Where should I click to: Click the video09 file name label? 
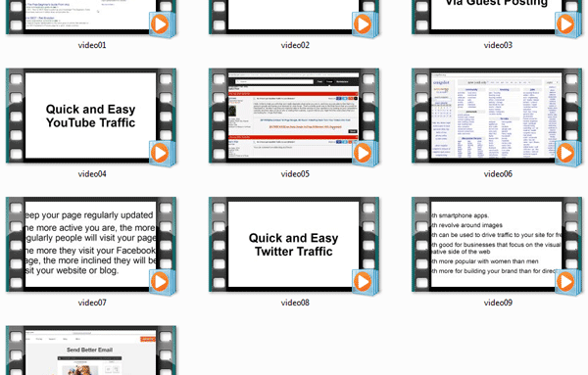[498, 303]
